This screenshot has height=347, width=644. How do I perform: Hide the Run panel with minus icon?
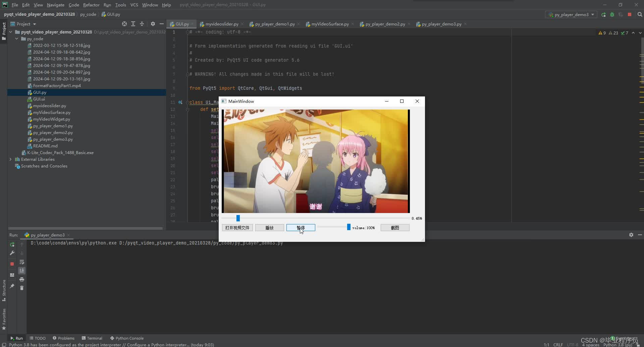640,235
